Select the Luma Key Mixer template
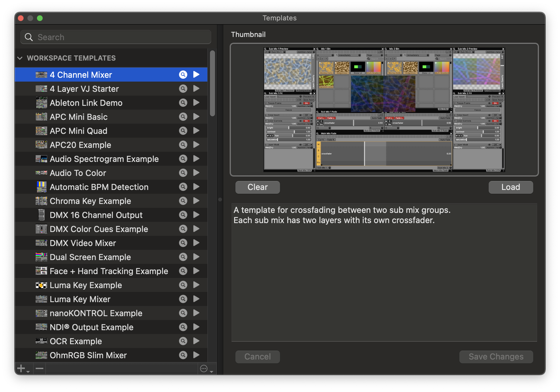 coord(111,299)
